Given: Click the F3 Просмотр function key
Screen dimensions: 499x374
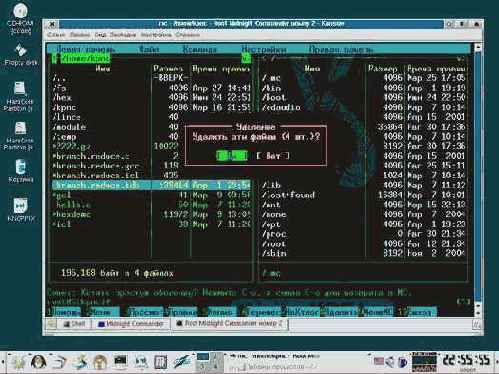Looking at the screenshot, I should coord(145,312).
